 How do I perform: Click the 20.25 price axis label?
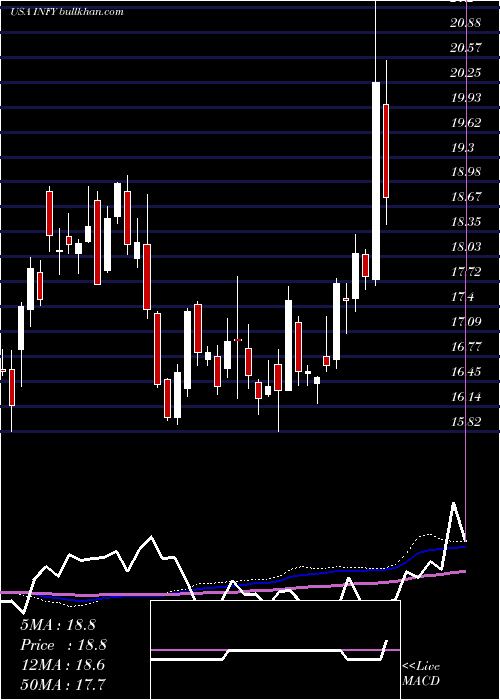click(466, 72)
